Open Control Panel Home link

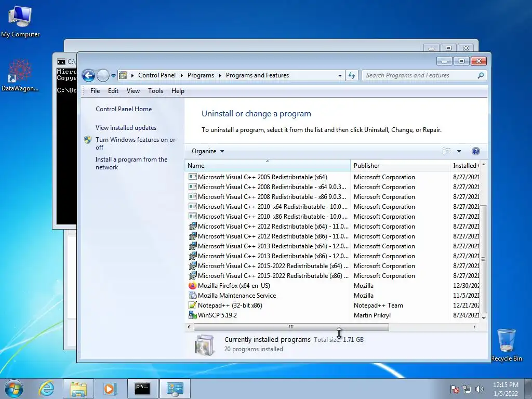(x=124, y=109)
